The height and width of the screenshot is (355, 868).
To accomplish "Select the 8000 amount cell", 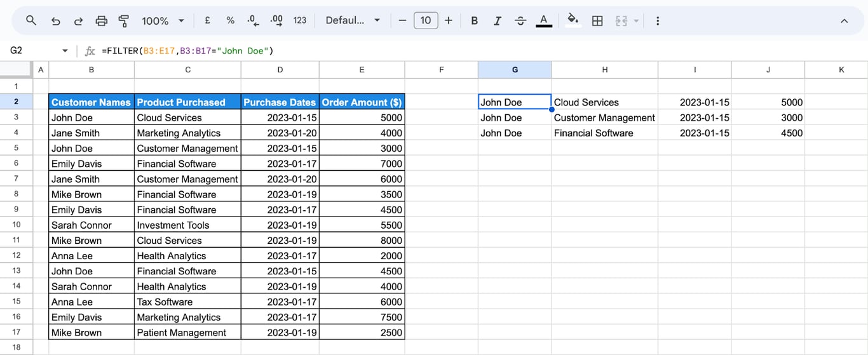I will (362, 241).
